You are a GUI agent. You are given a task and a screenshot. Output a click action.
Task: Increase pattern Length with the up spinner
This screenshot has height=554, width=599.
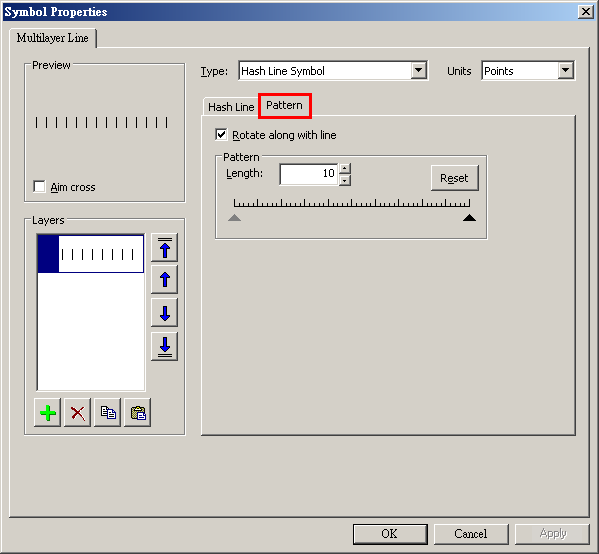[345, 168]
